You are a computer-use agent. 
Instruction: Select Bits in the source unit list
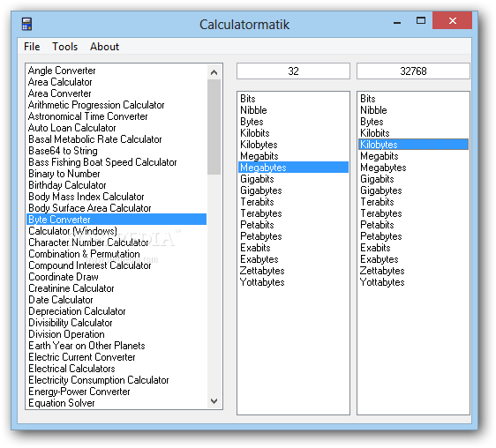tap(293, 99)
